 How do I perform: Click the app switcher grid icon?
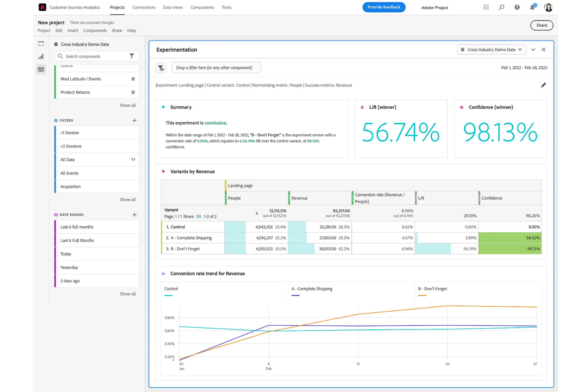pyautogui.click(x=486, y=7)
